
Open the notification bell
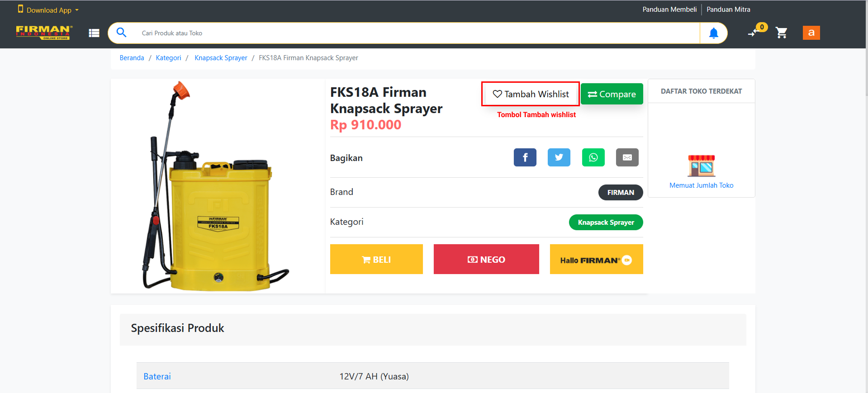[x=713, y=33]
